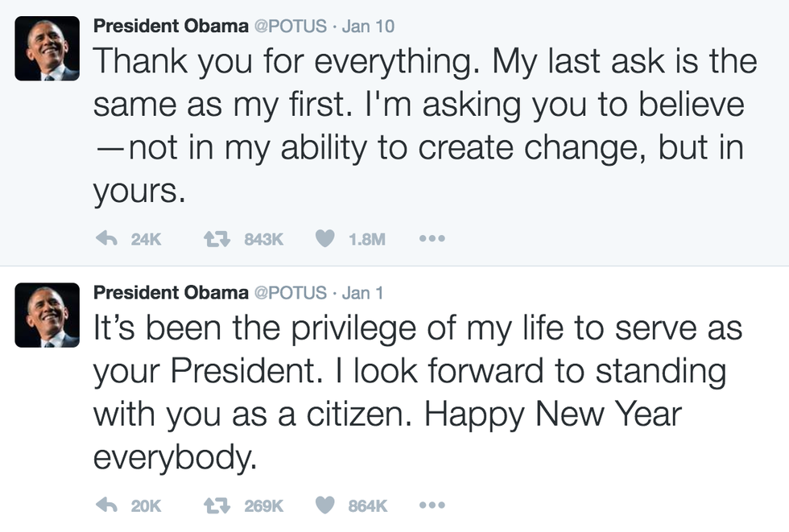Open President Obama name link on Jan 10 tweet
Viewport: 789px width, 532px height.
tap(171, 26)
